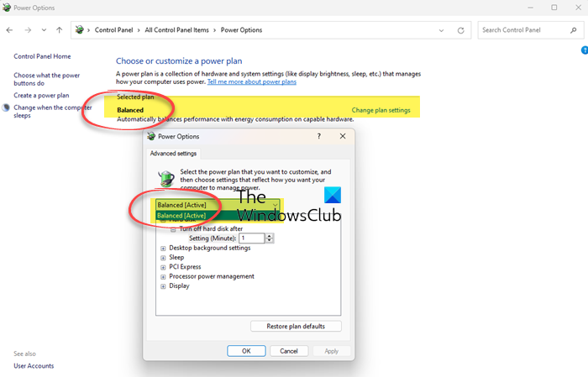Image resolution: width=588 pixels, height=377 pixels.
Task: Expand Processor power management
Action: pos(163,277)
